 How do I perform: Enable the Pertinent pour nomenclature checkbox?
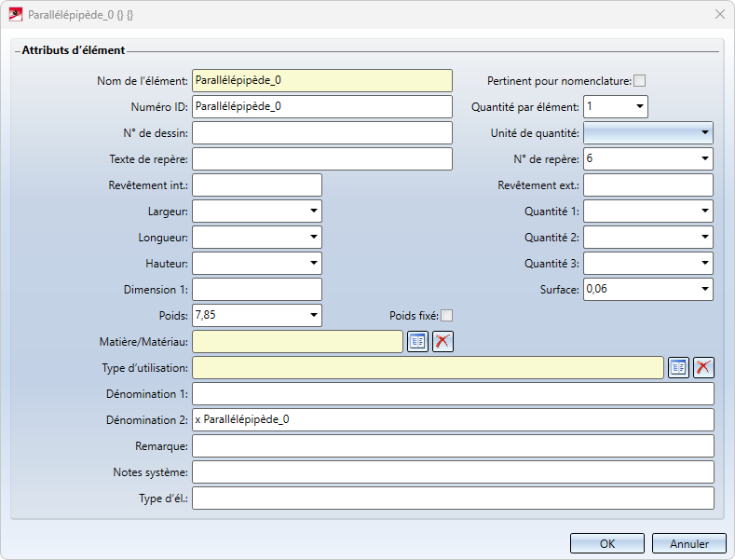[639, 81]
